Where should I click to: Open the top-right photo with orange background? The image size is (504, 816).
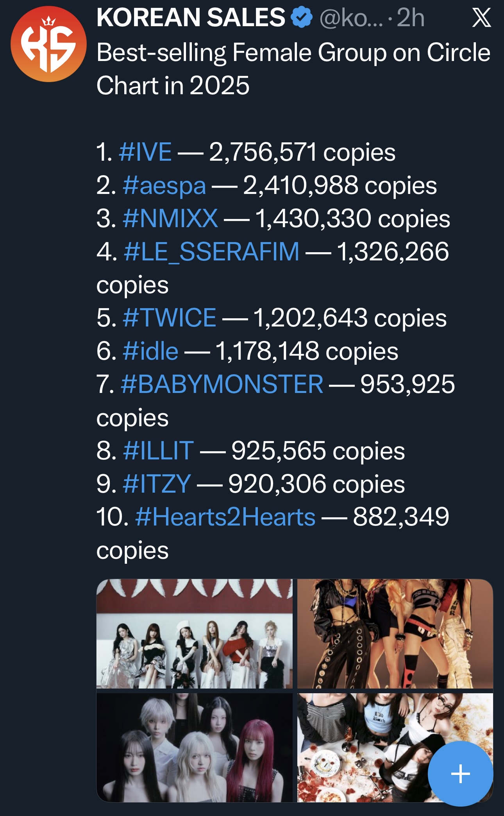tap(395, 633)
